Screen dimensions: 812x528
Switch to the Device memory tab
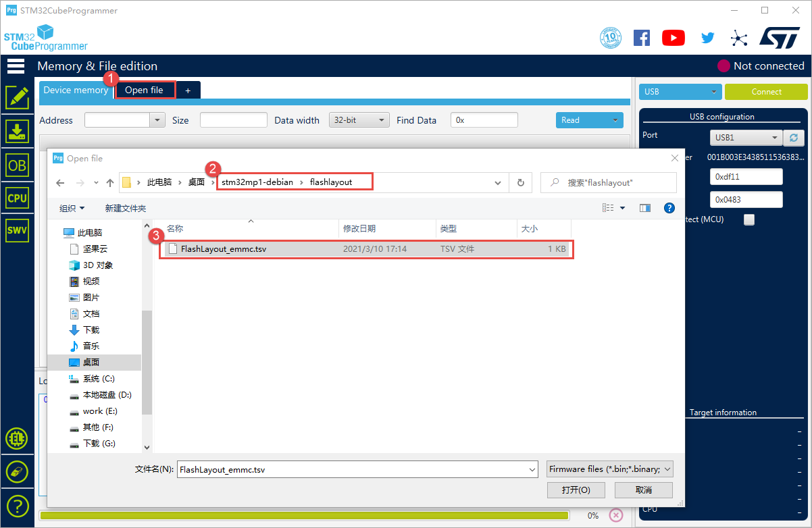click(76, 90)
